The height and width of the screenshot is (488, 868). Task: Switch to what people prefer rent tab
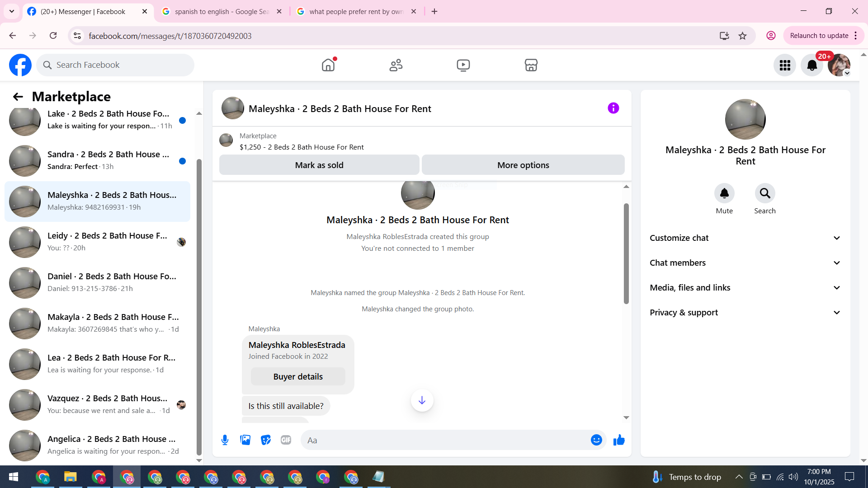coord(356,12)
